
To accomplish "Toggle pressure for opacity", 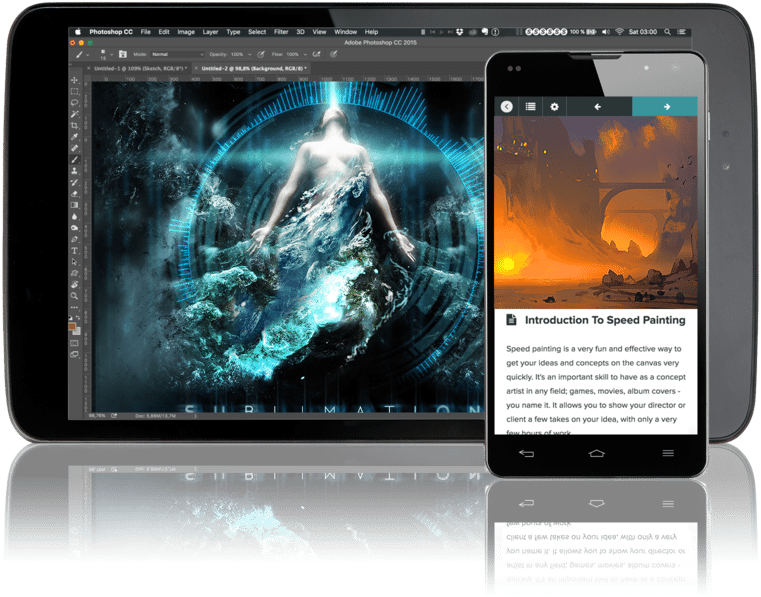I will pyautogui.click(x=261, y=54).
